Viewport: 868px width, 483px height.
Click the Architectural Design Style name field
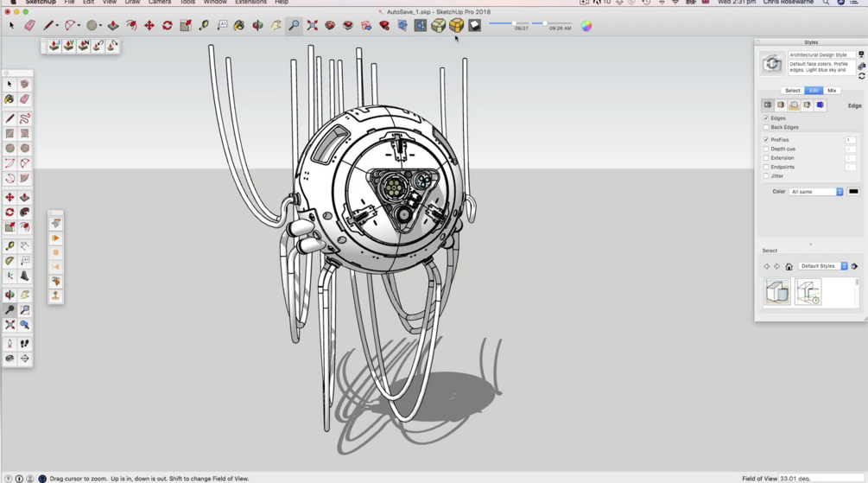pyautogui.click(x=821, y=54)
